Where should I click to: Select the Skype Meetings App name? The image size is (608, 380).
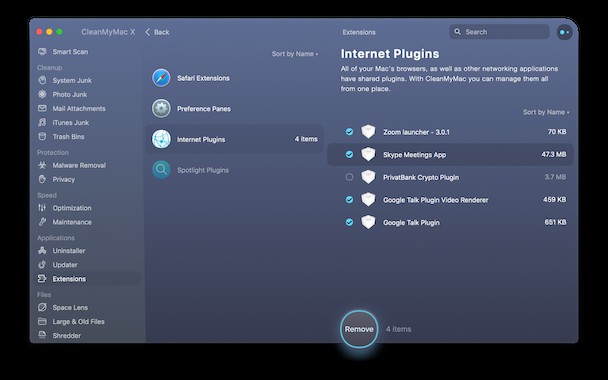pos(415,155)
